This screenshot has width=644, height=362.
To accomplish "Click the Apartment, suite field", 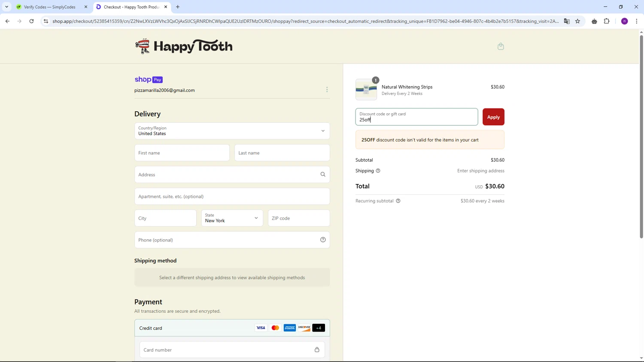I will [x=232, y=196].
